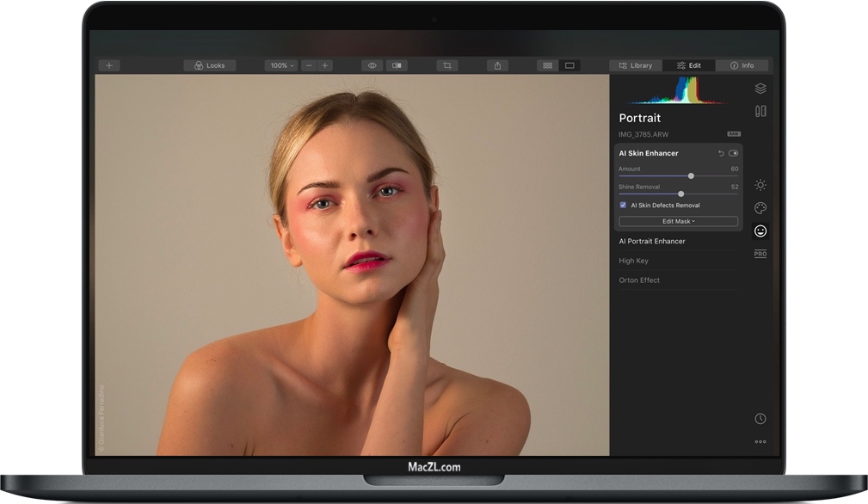The height and width of the screenshot is (504, 868).
Task: Open the Essentials sun icon tools
Action: click(760, 185)
